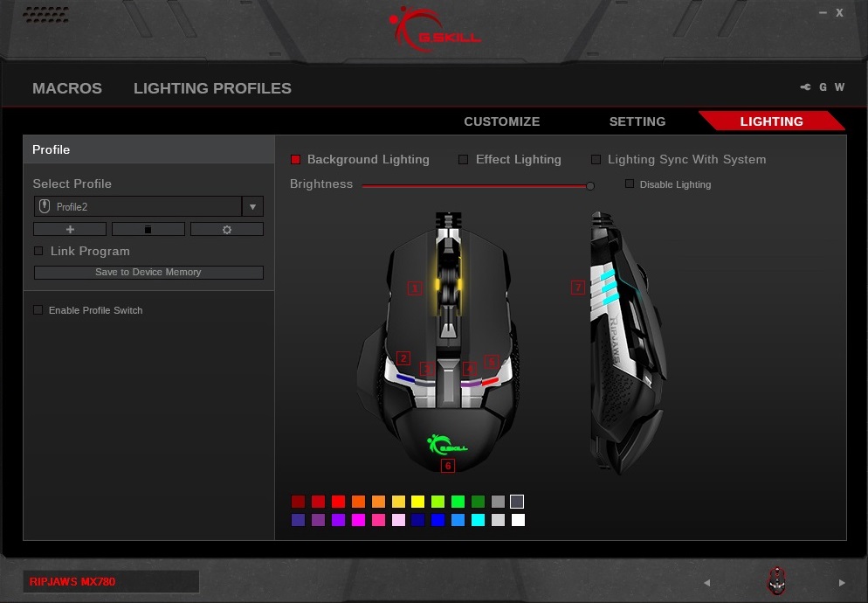Switch to the LIGHTING tab
Screen dimensions: 868x603
coord(771,121)
